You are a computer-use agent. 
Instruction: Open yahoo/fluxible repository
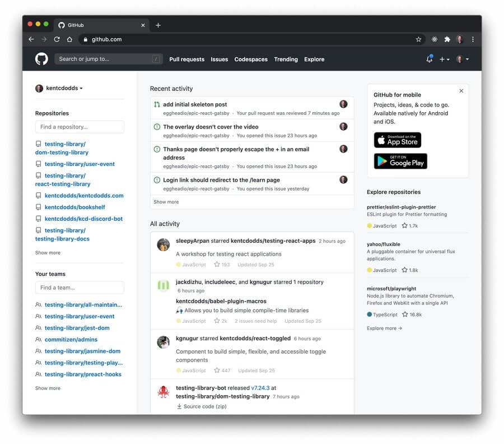click(384, 244)
